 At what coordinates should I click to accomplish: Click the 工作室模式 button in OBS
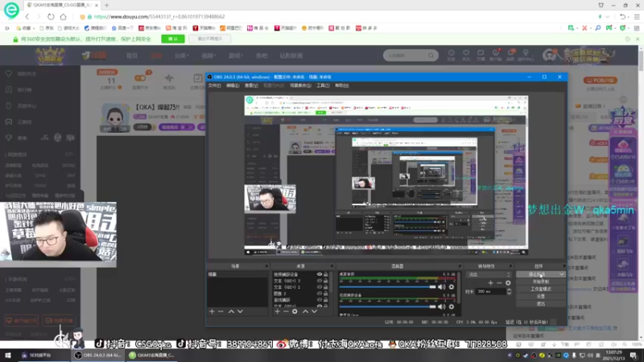tap(540, 289)
